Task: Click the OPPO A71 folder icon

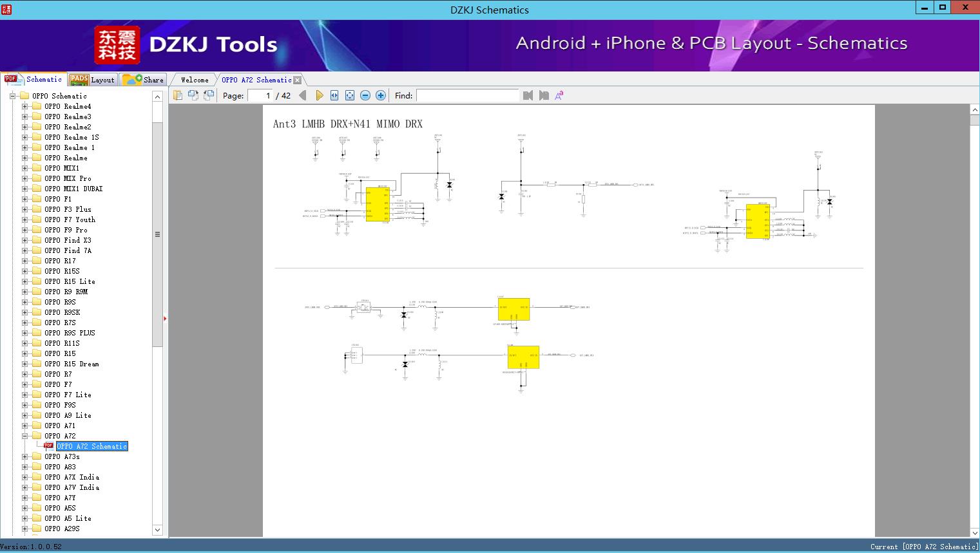Action: [x=37, y=426]
